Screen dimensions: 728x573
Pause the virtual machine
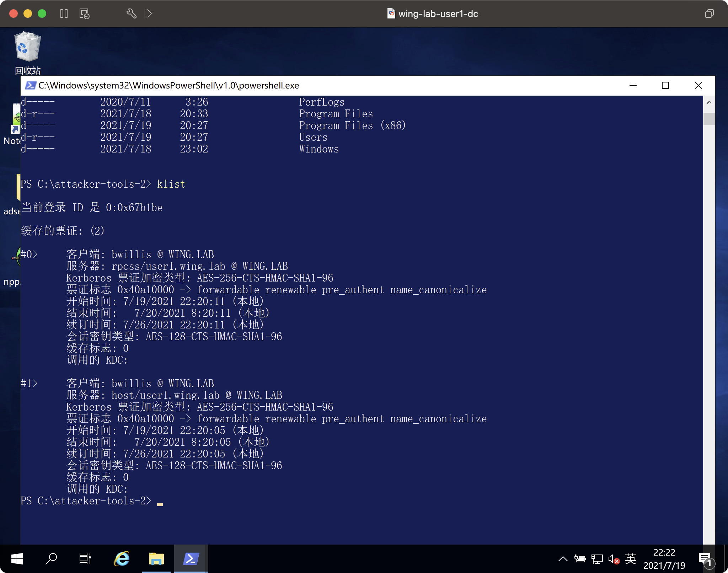pyautogui.click(x=64, y=14)
